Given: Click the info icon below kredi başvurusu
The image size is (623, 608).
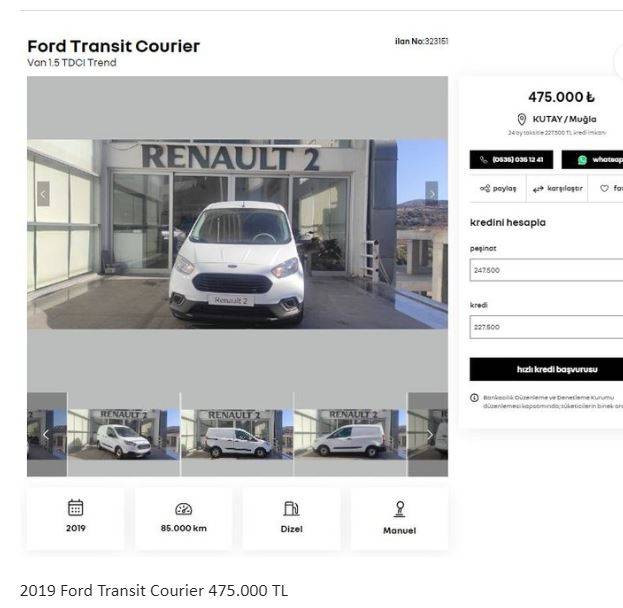Looking at the screenshot, I should coord(474,398).
